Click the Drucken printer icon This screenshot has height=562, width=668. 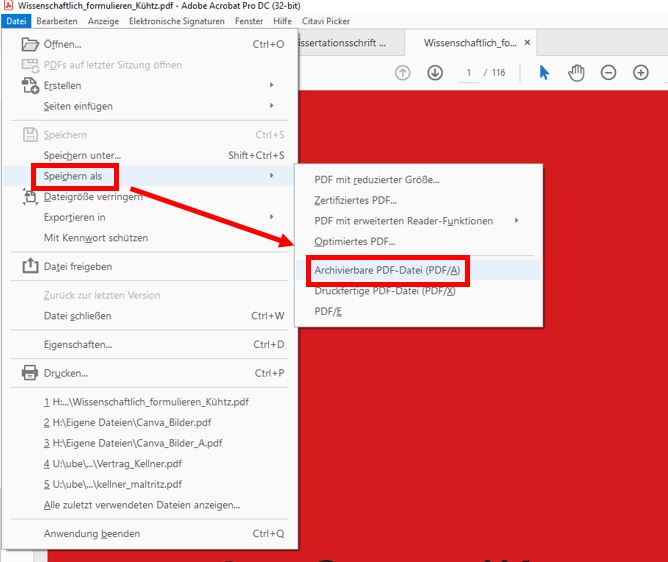click(29, 373)
